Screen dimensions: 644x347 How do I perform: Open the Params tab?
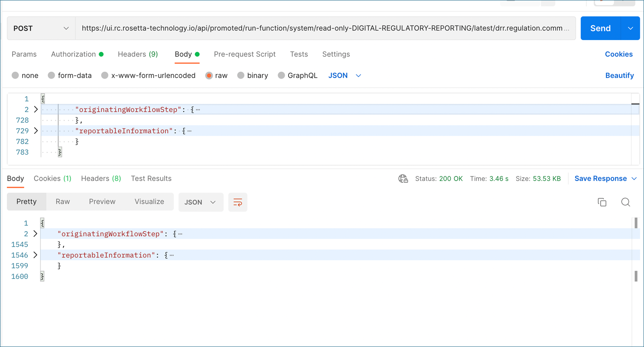coord(24,54)
